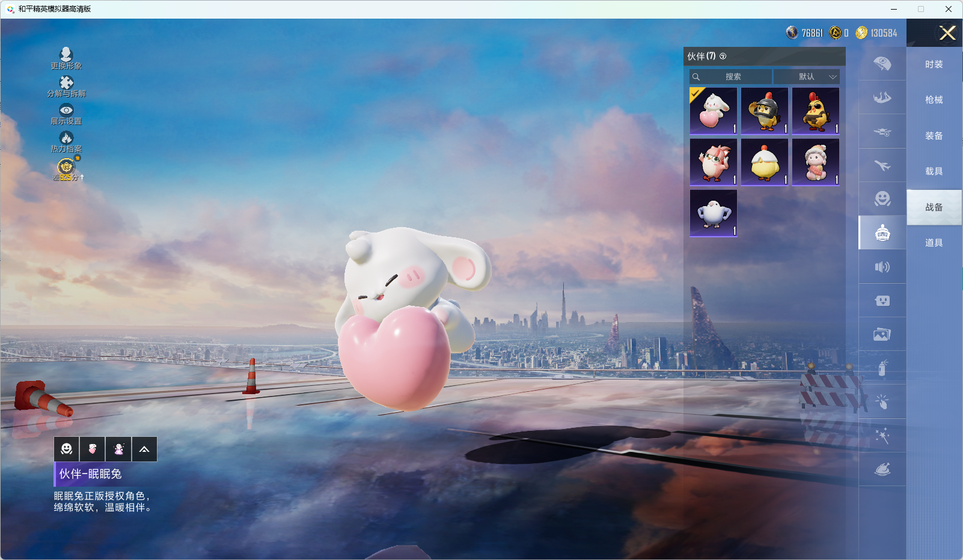Select the skydiving figure category icon
This screenshot has height=560, width=963.
(x=882, y=97)
